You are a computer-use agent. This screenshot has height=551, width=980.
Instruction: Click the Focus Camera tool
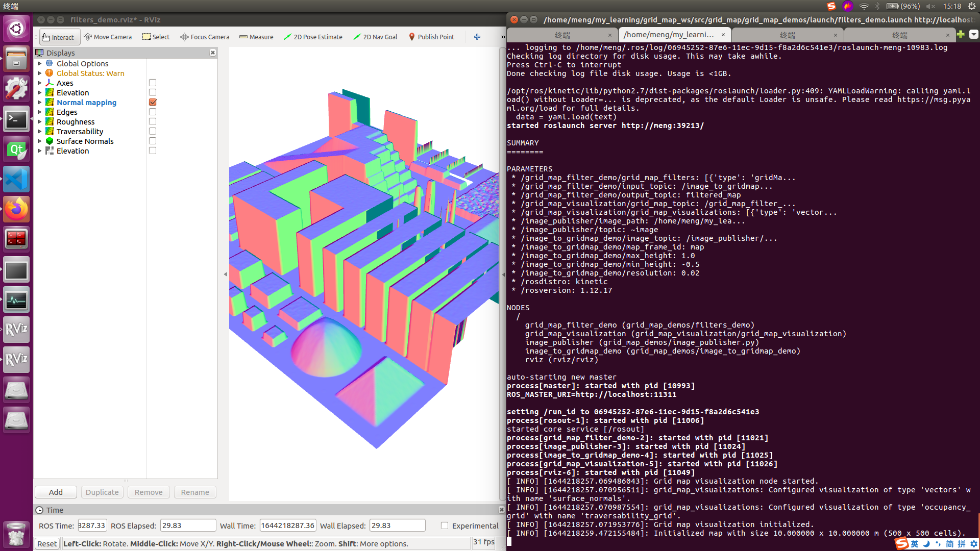tap(204, 37)
